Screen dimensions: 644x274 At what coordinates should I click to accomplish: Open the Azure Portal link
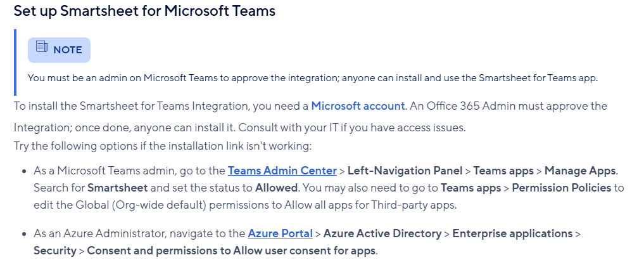pyautogui.click(x=280, y=233)
